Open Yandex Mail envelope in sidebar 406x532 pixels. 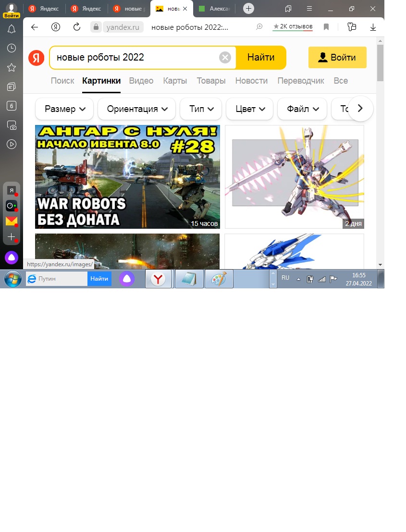click(x=12, y=221)
